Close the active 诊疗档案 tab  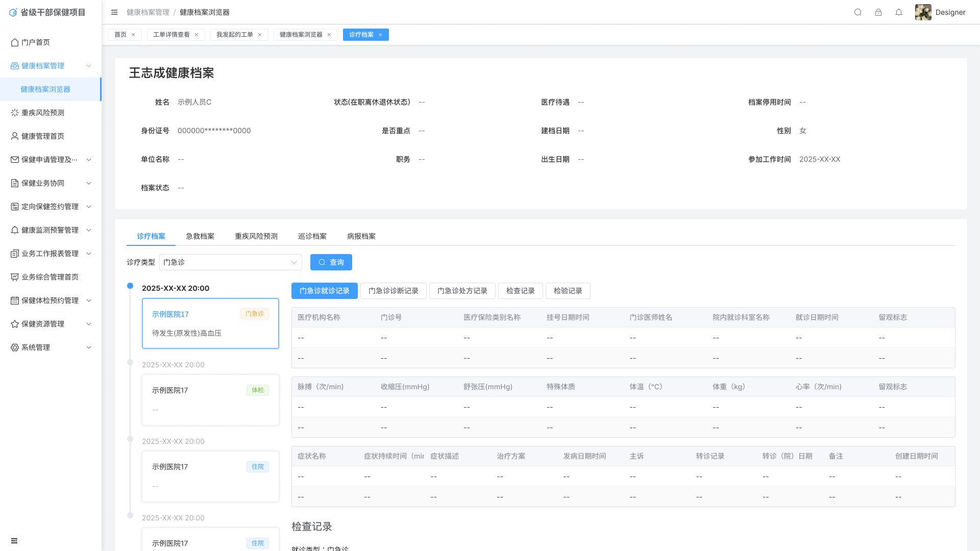point(380,35)
